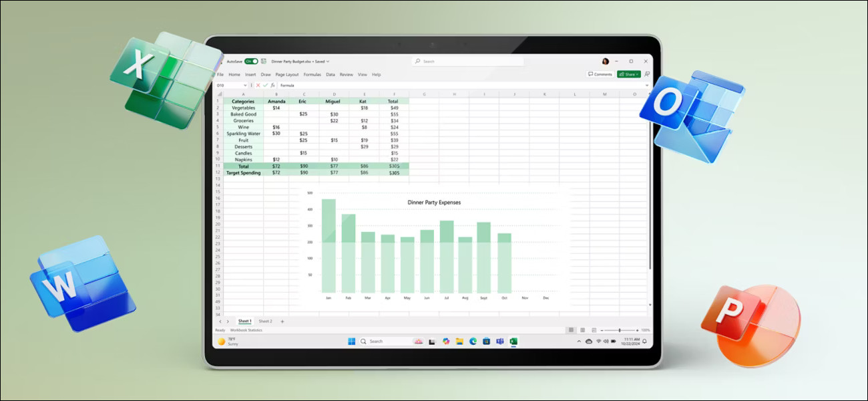Open the Sheet 2 tab

[x=265, y=321]
